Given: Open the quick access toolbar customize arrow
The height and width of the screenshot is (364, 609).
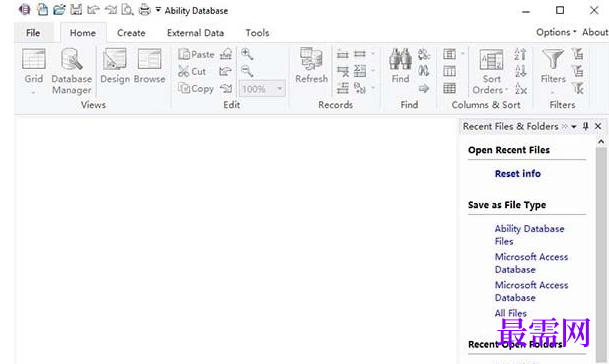Looking at the screenshot, I should (x=158, y=9).
